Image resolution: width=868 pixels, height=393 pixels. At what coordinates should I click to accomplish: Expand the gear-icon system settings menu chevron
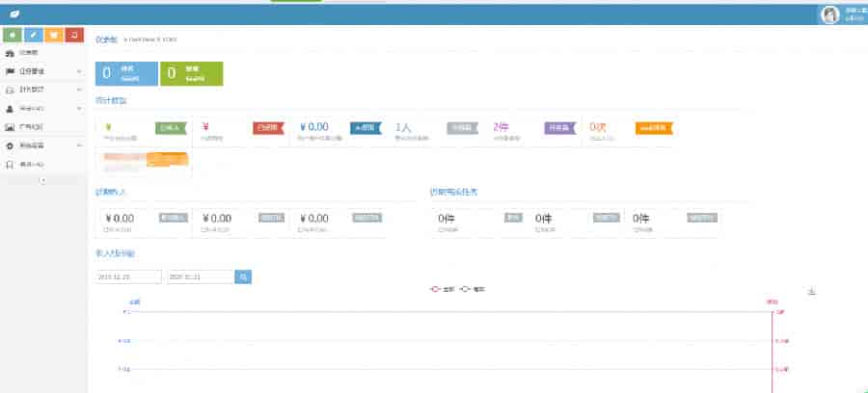[79, 145]
